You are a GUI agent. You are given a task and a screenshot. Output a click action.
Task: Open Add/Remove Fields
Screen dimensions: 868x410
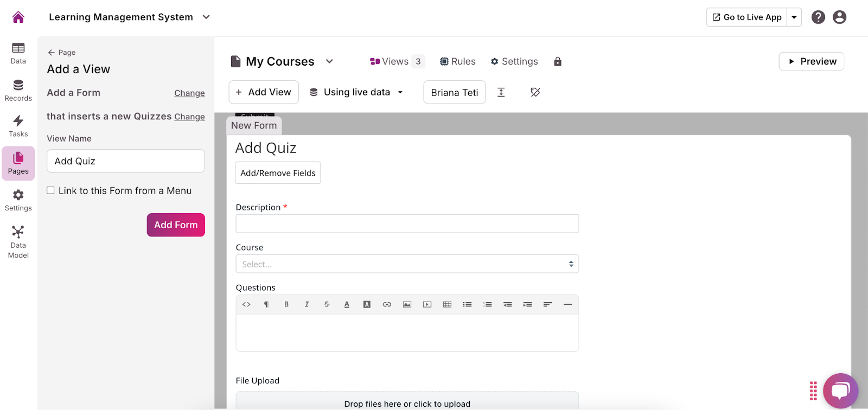pos(278,173)
